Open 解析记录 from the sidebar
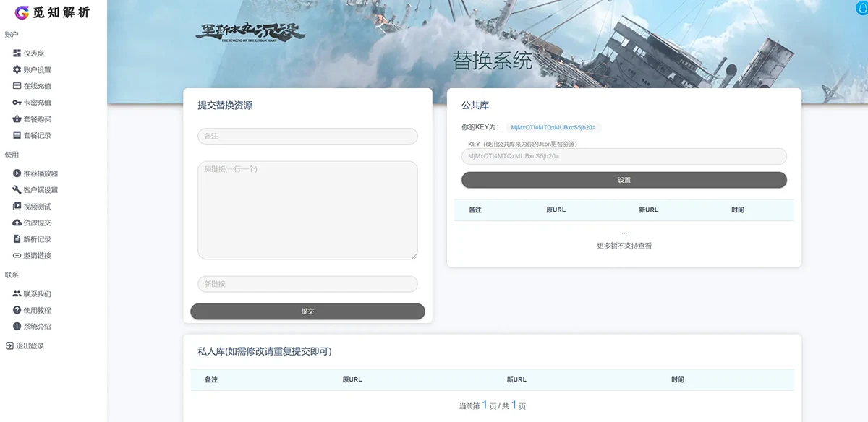The height and width of the screenshot is (422, 868). [x=37, y=239]
